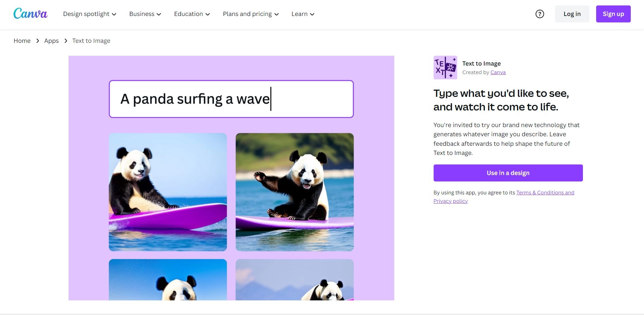Screen dimensions: 644x315
Task: Click the Text to Image app icon
Action: pos(445,68)
